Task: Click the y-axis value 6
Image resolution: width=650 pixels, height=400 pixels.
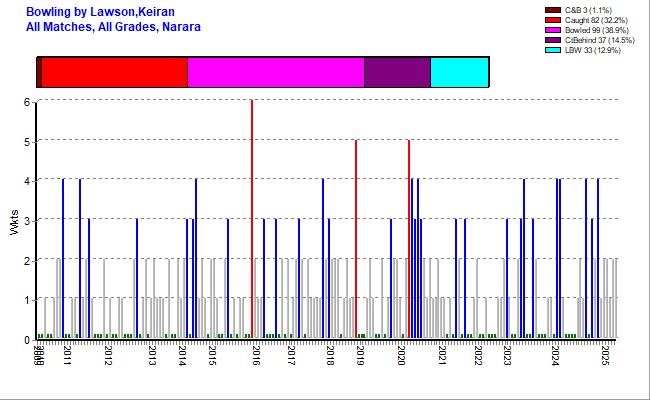Action: point(27,102)
